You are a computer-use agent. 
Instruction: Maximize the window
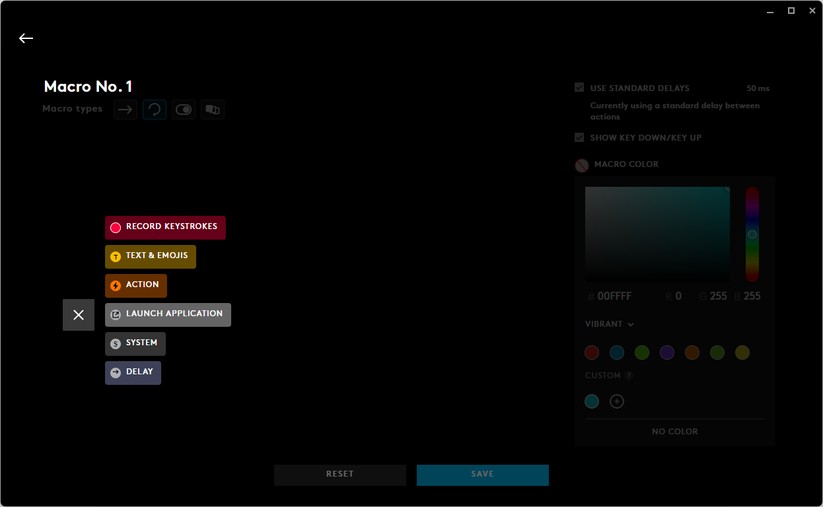point(791,11)
